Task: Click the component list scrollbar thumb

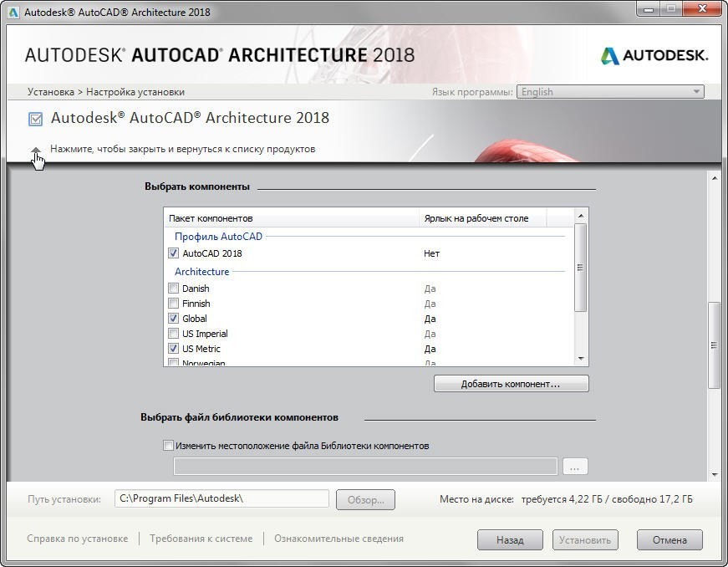Action: tap(581, 268)
